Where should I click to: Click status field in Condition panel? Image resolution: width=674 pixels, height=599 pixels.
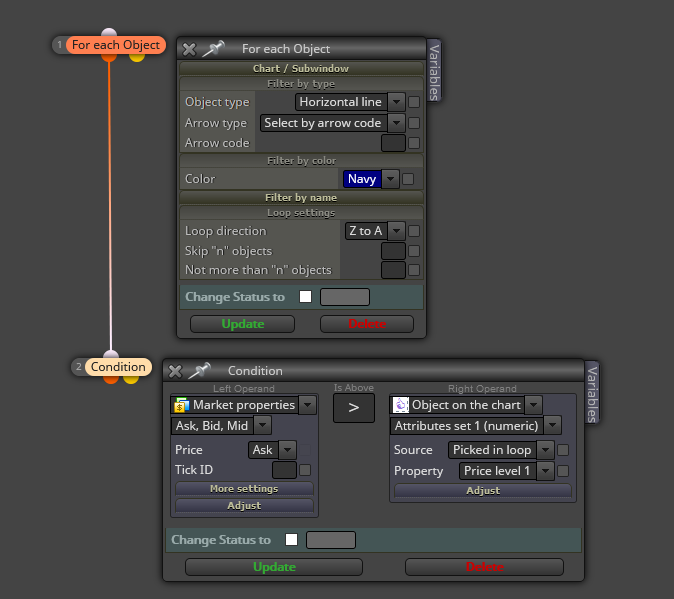[331, 540]
